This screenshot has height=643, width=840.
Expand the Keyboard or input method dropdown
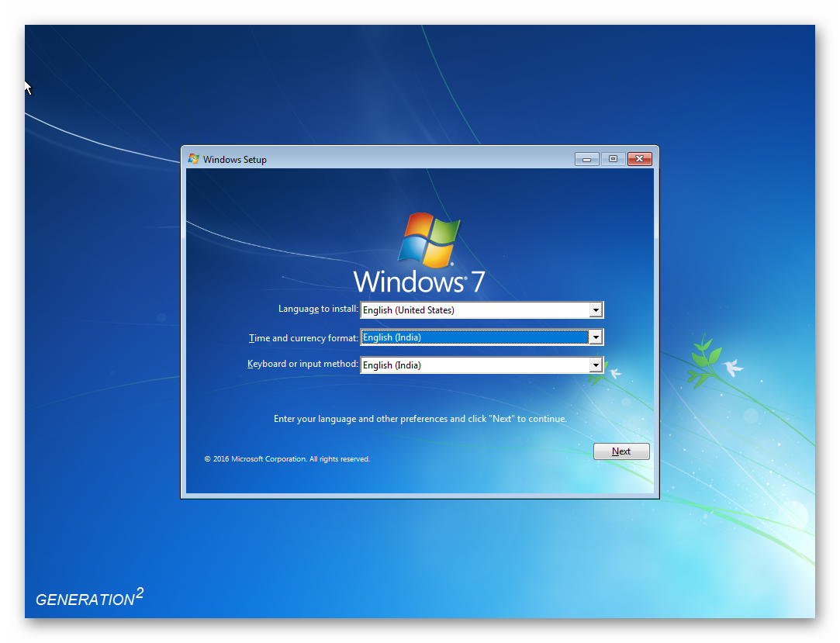pyautogui.click(x=596, y=365)
